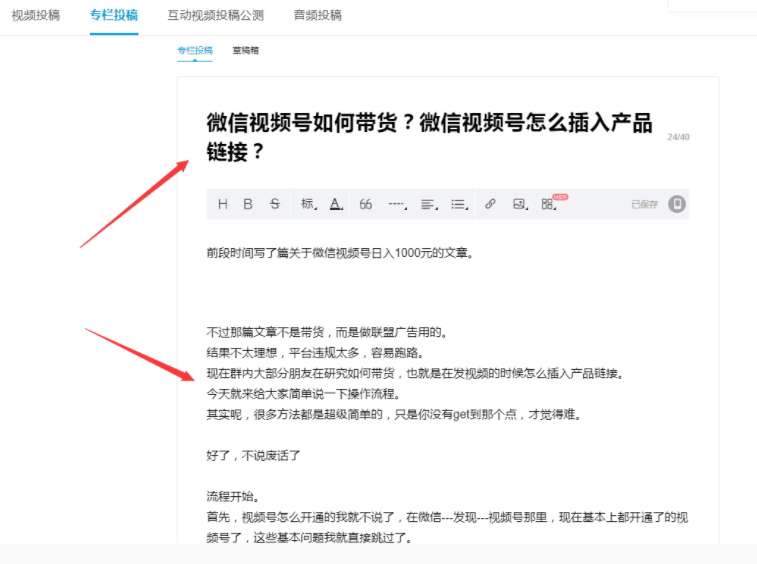The height and width of the screenshot is (564, 757).
Task: Open the insert image menu
Action: [520, 204]
